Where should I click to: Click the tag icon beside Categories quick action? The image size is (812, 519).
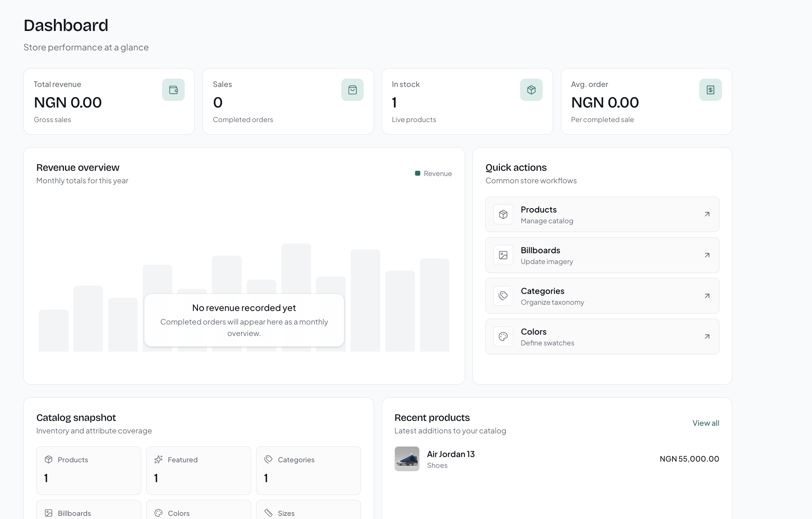503,296
